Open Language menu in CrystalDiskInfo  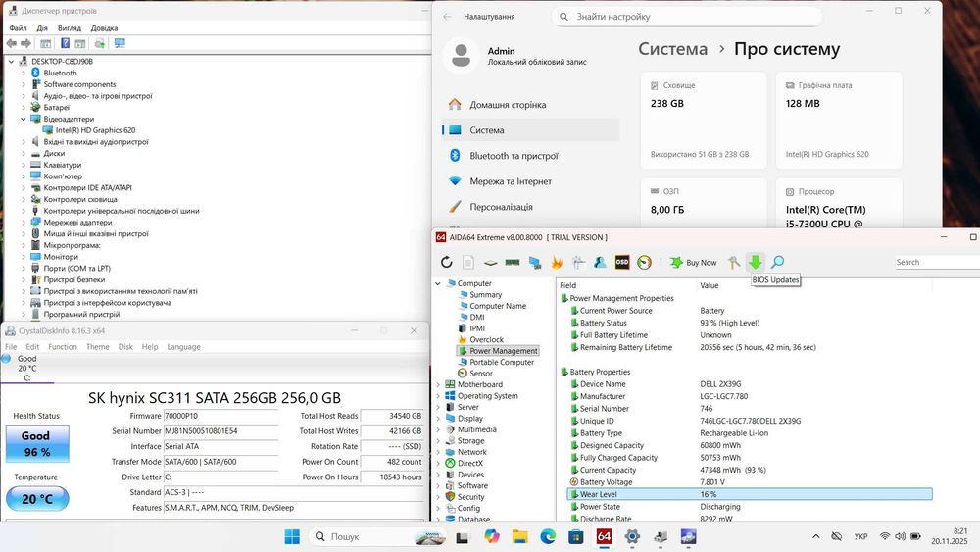click(184, 347)
